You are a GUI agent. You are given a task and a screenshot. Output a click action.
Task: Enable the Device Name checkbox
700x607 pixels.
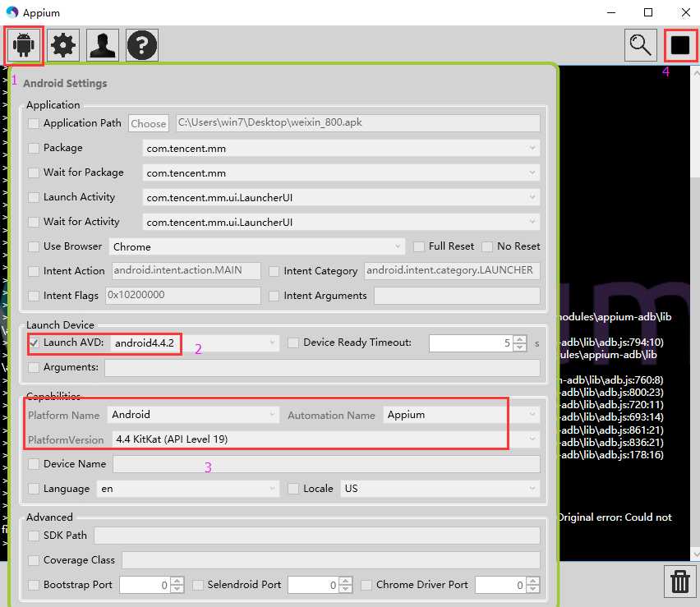coord(34,464)
